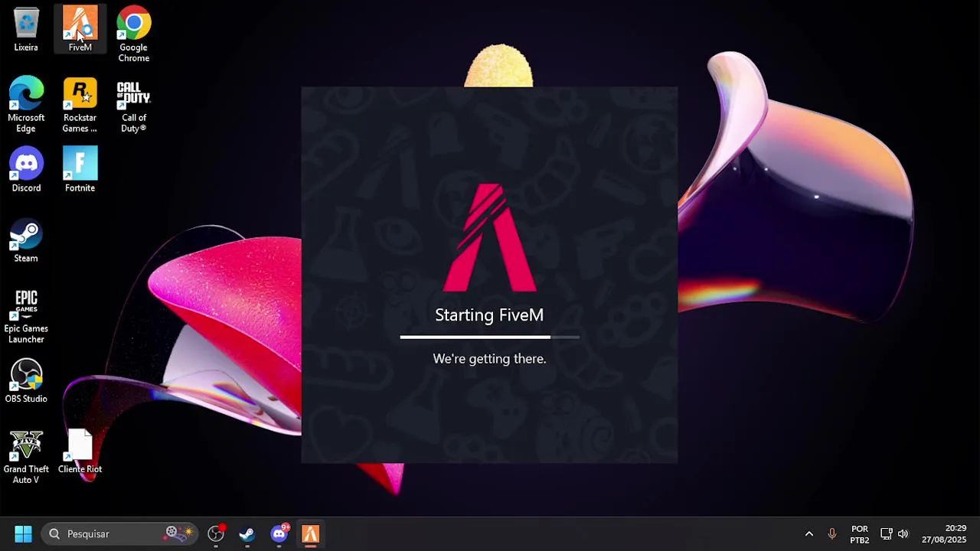Click the Pesquisar taskbar search box
This screenshot has width=980, height=551.
(120, 533)
